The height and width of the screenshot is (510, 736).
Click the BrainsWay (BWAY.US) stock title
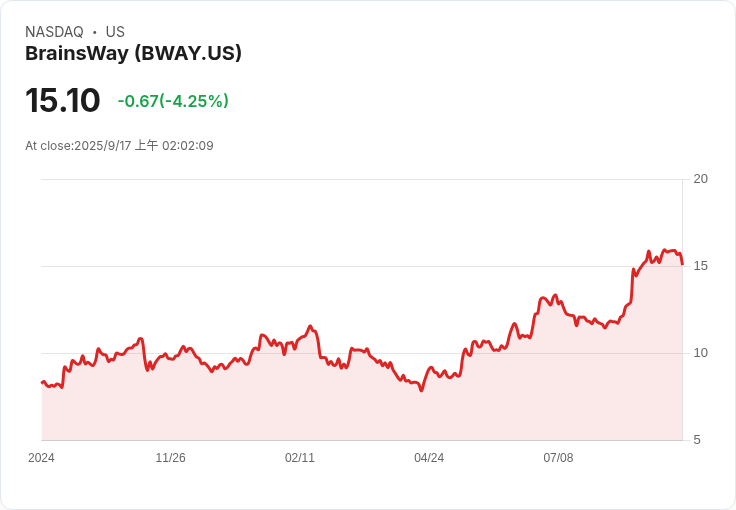coord(133,53)
